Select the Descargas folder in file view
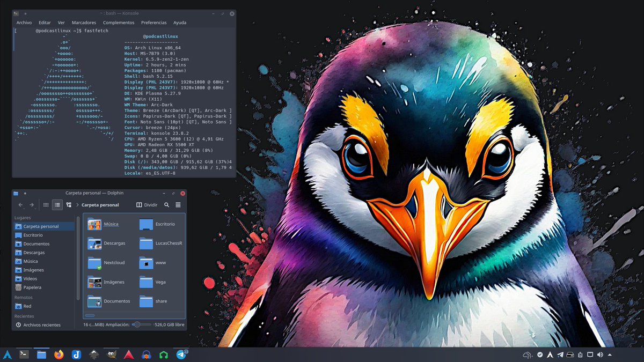The width and height of the screenshot is (644, 362). click(107, 243)
